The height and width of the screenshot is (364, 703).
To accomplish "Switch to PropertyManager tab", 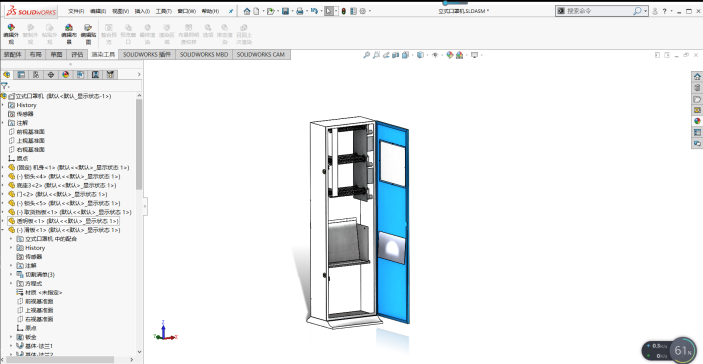I will 21,75.
